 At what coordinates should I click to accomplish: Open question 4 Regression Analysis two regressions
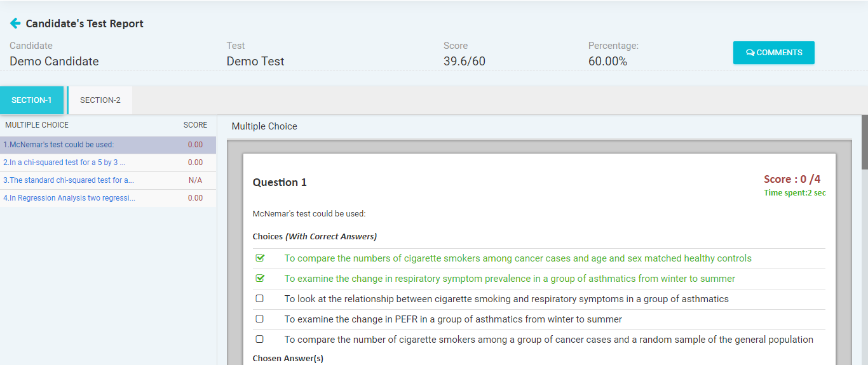[x=108, y=198]
